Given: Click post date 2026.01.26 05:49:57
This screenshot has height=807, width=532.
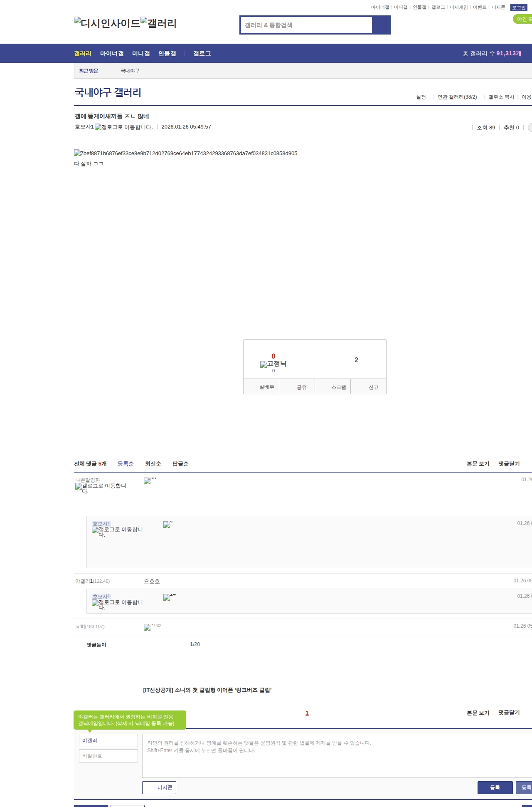Looking at the screenshot, I should [186, 127].
